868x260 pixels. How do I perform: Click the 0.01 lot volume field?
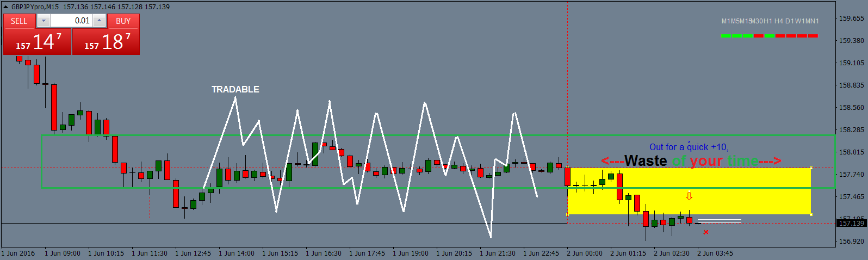coord(71,21)
